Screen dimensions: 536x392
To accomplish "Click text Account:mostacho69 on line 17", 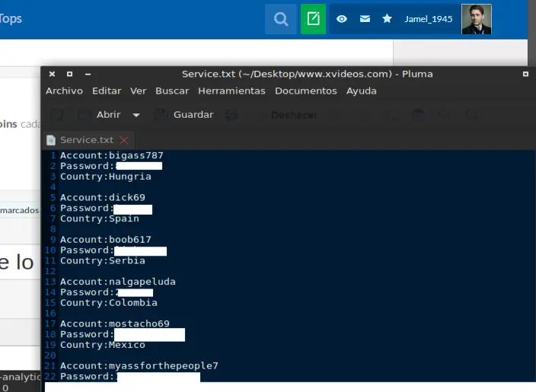I will tap(115, 323).
